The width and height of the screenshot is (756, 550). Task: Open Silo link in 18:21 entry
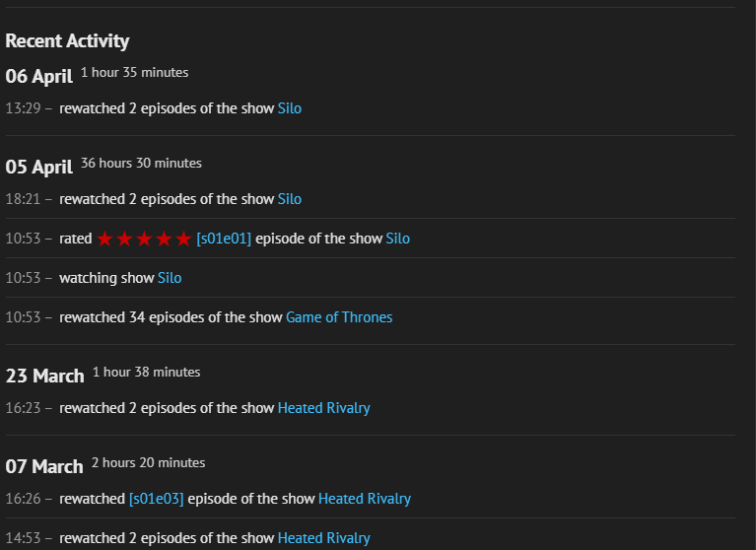[290, 199]
